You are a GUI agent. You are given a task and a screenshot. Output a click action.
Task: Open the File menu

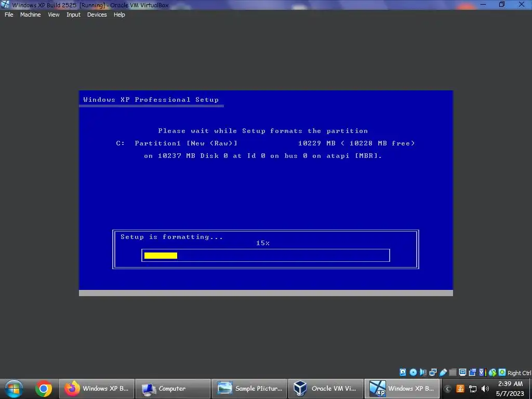(9, 15)
